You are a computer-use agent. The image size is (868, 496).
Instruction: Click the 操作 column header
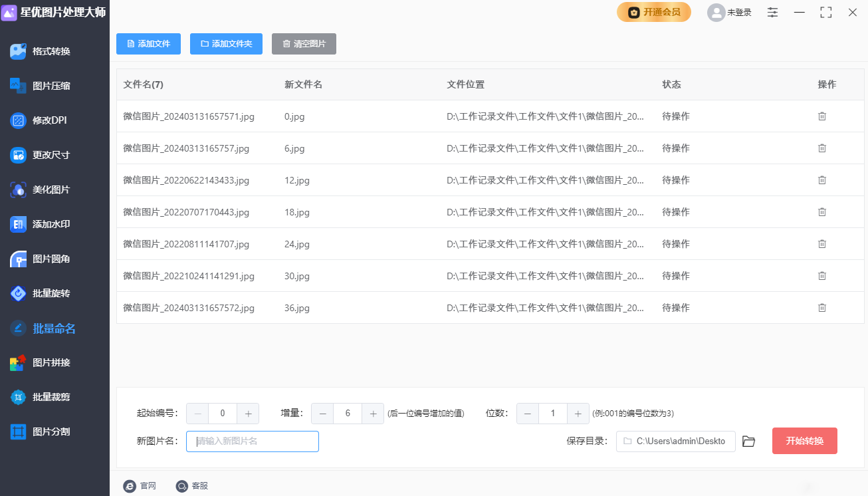827,84
